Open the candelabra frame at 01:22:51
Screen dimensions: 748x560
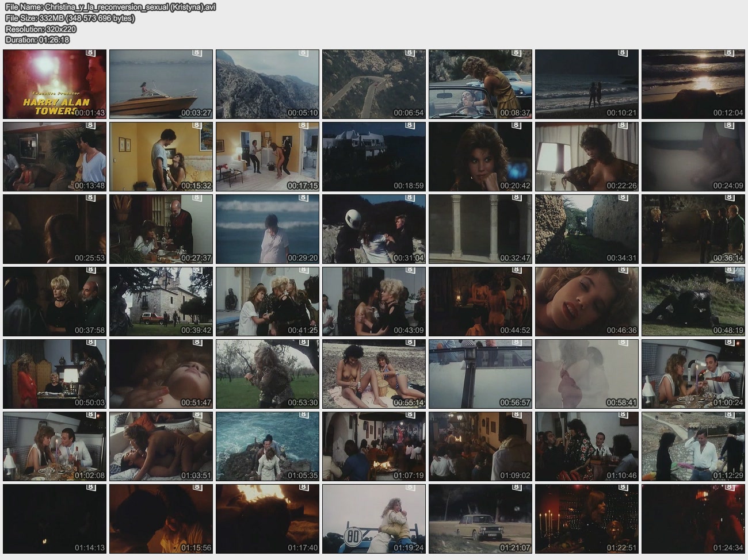[587, 519]
